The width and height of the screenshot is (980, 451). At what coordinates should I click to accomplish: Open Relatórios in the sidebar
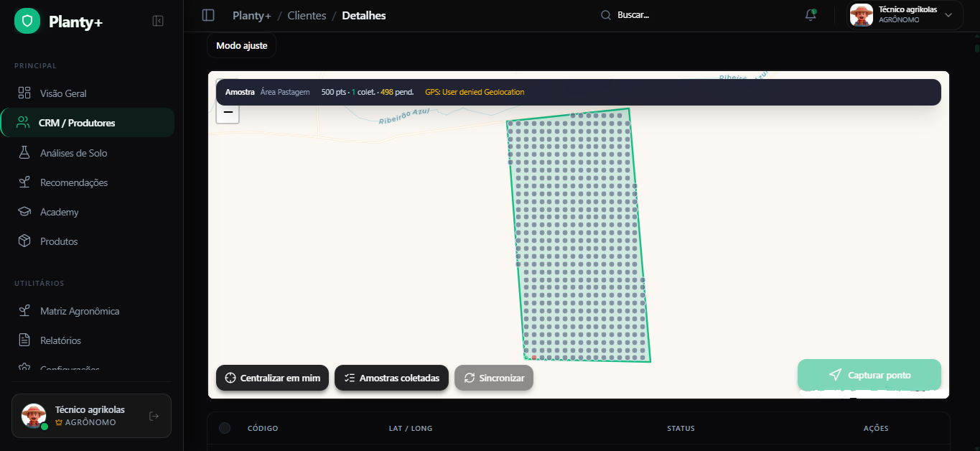click(x=60, y=340)
